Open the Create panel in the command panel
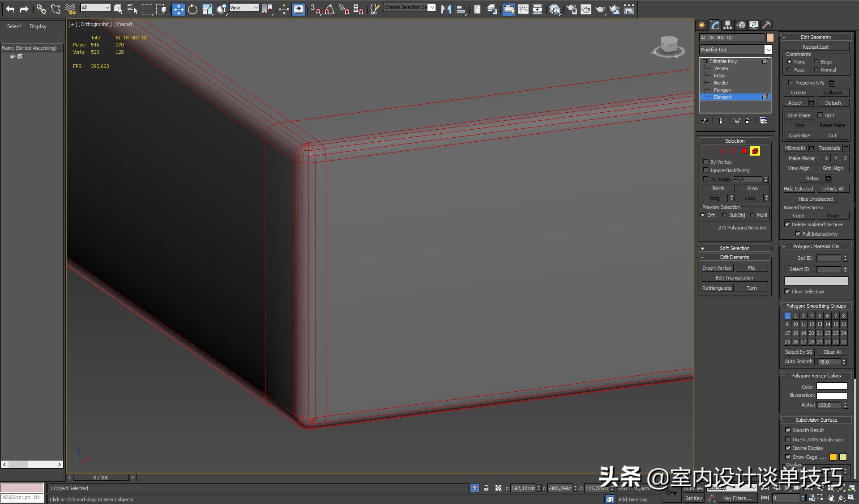 701,25
